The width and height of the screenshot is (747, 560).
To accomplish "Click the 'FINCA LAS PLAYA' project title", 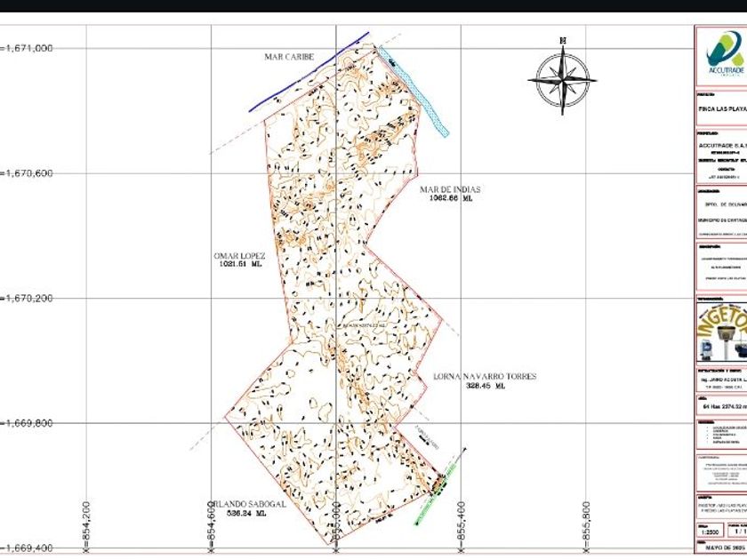I will (722, 109).
